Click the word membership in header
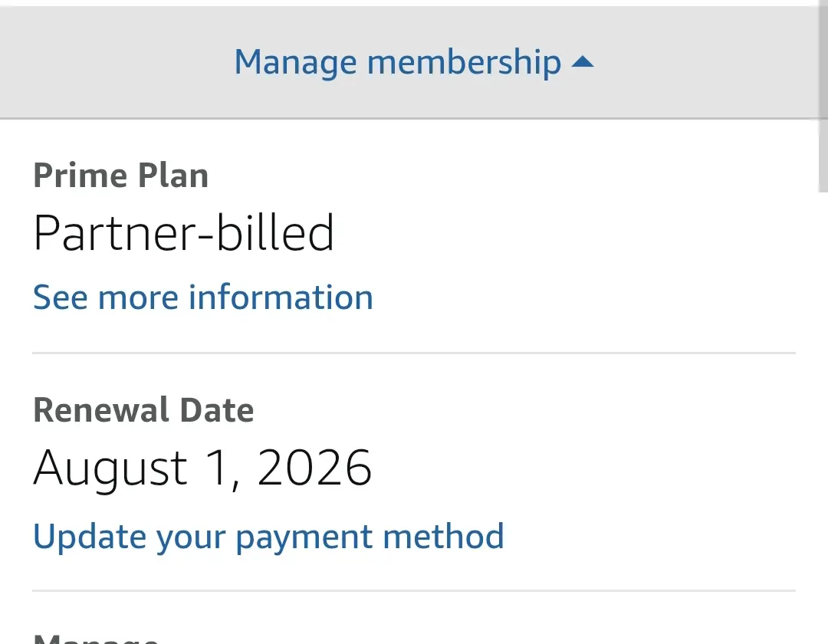Screen dimensions: 828x644 point(464,62)
